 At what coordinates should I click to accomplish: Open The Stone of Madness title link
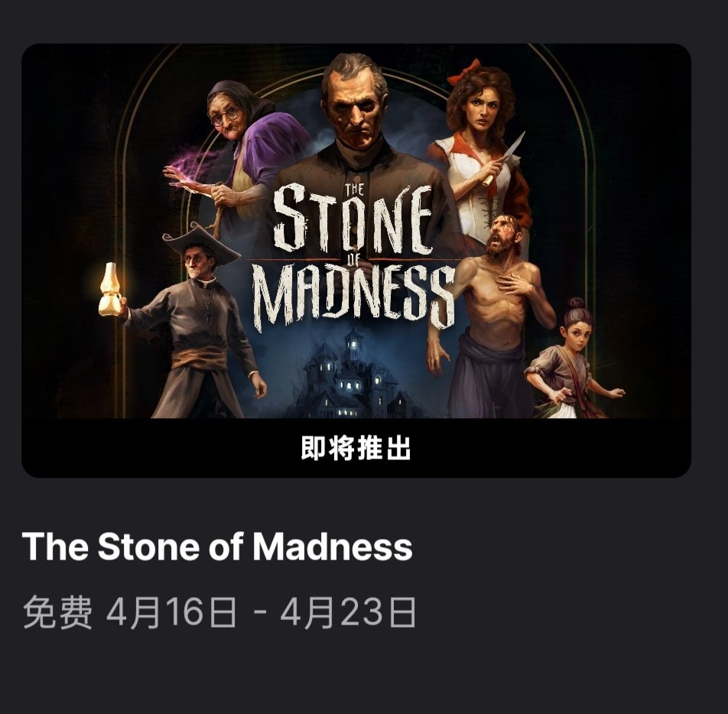coord(217,546)
